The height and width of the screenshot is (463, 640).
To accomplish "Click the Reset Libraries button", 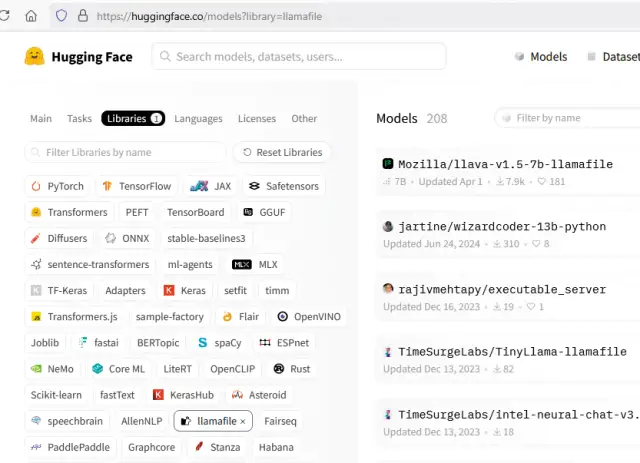I will [x=282, y=152].
